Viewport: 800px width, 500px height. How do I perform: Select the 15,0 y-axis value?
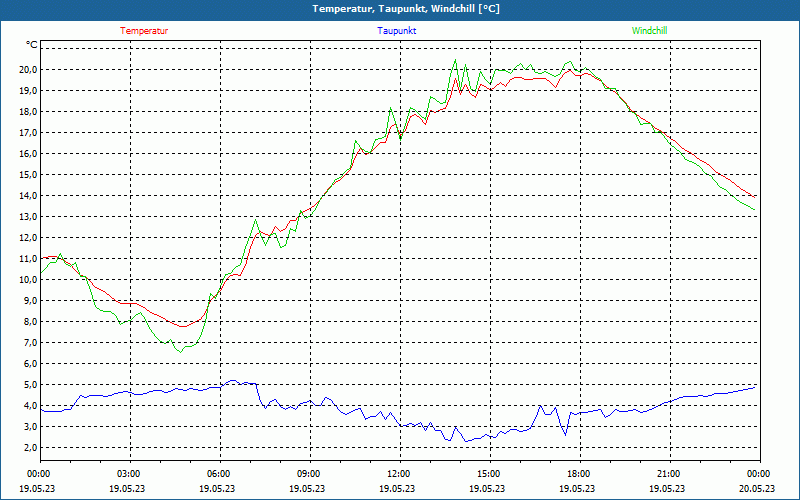click(x=28, y=174)
